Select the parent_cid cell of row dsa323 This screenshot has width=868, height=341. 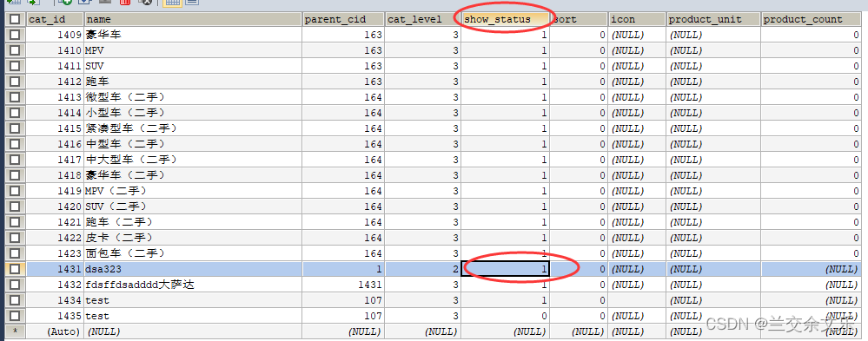coord(343,269)
